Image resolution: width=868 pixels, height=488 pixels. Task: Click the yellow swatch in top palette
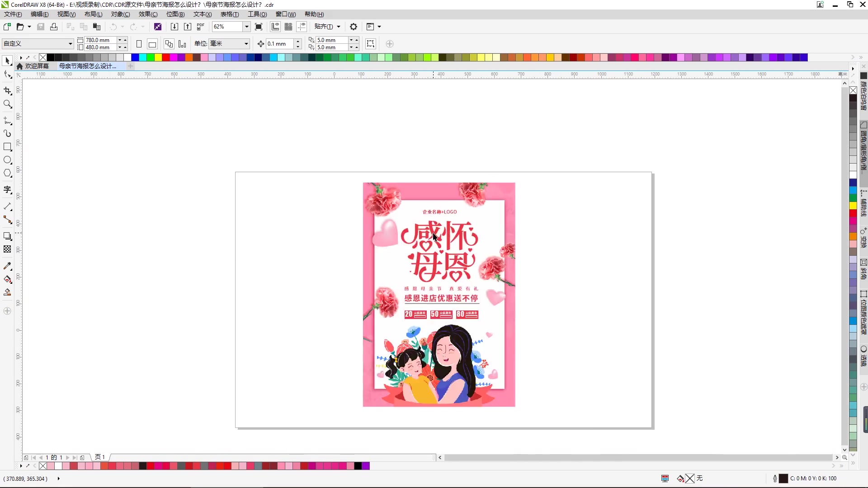[x=158, y=57]
